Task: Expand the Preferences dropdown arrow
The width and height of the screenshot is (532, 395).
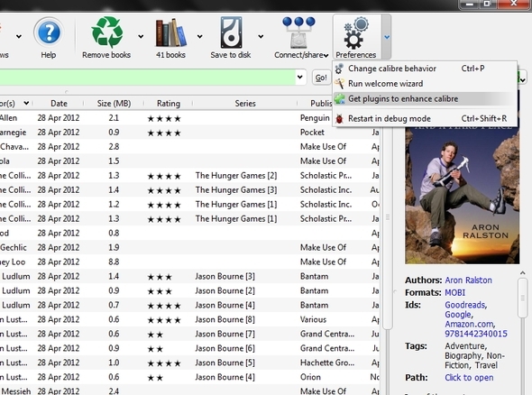Action: click(387, 37)
